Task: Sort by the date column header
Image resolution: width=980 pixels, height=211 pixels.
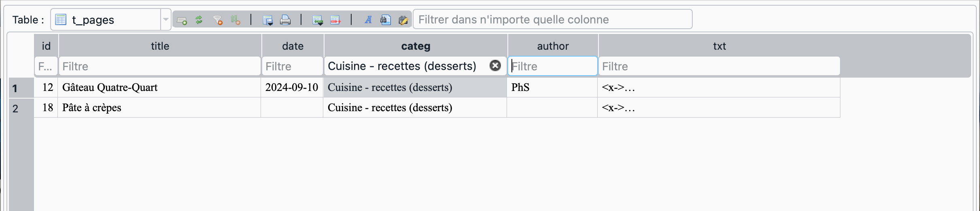Action: coord(293,46)
